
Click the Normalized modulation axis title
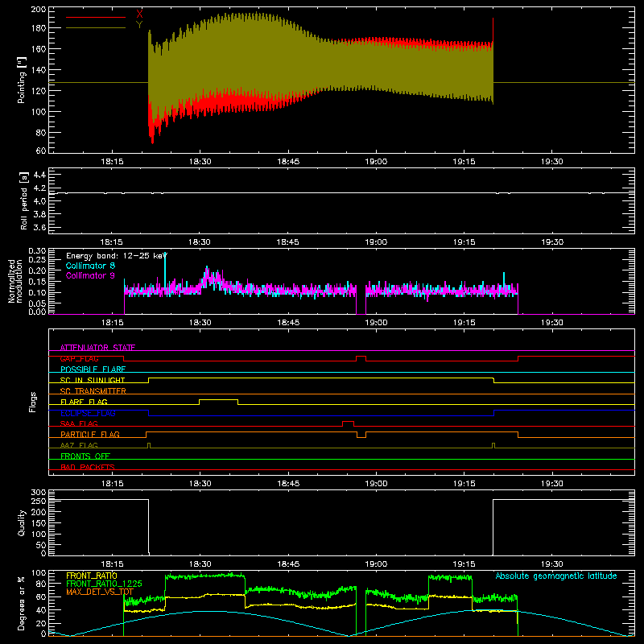coord(15,281)
